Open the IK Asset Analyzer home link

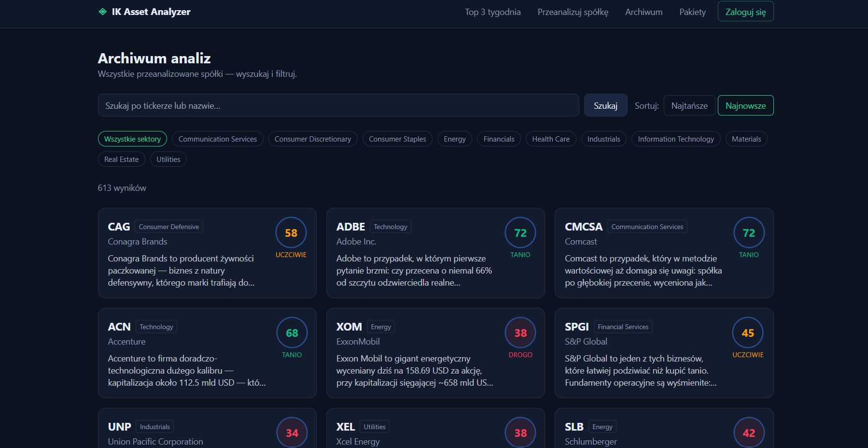[x=144, y=12]
